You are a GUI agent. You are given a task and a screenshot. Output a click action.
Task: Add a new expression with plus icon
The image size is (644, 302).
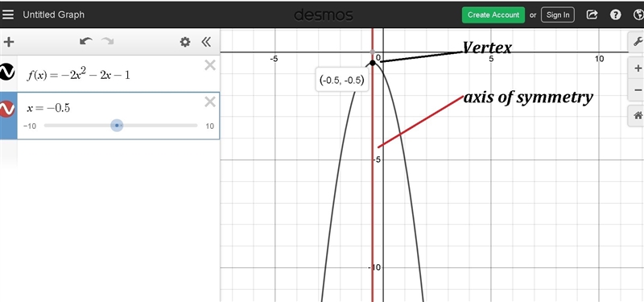pyautogui.click(x=9, y=42)
